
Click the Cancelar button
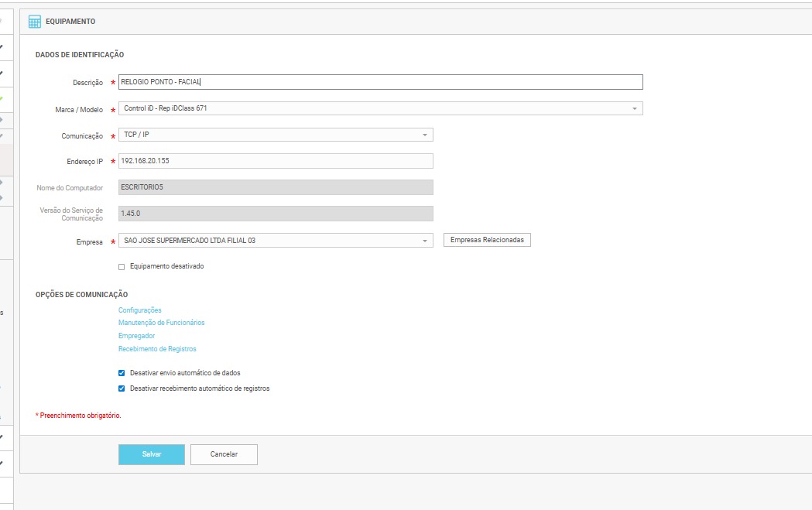224,454
